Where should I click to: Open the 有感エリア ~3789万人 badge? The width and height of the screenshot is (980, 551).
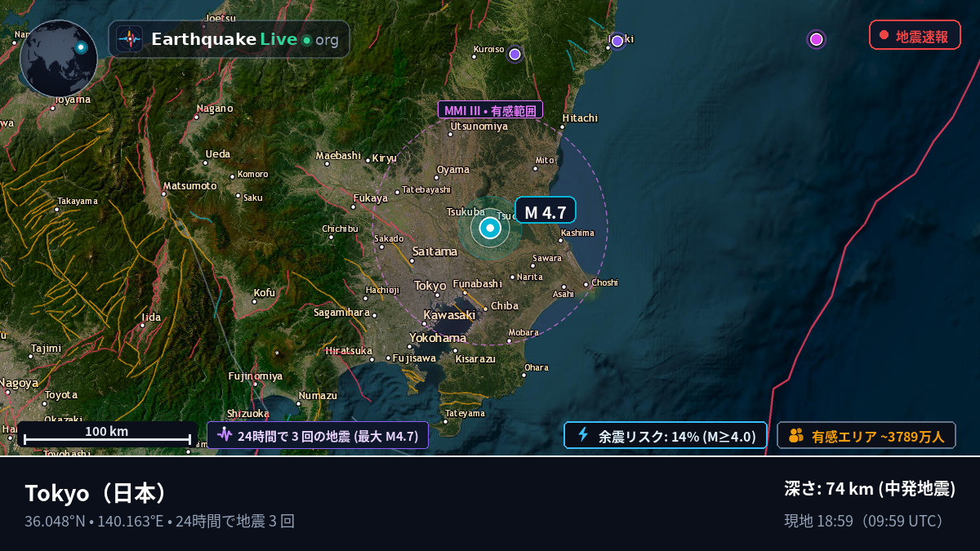click(x=866, y=436)
